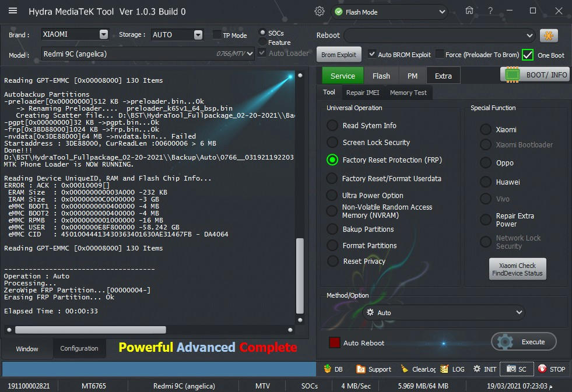
Task: Switch to the Service tab
Action: tap(342, 76)
